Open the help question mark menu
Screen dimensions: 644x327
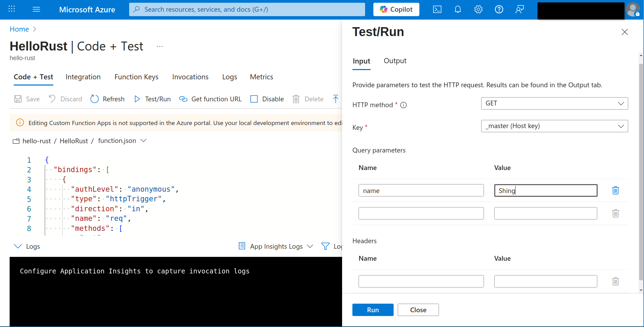click(x=499, y=9)
